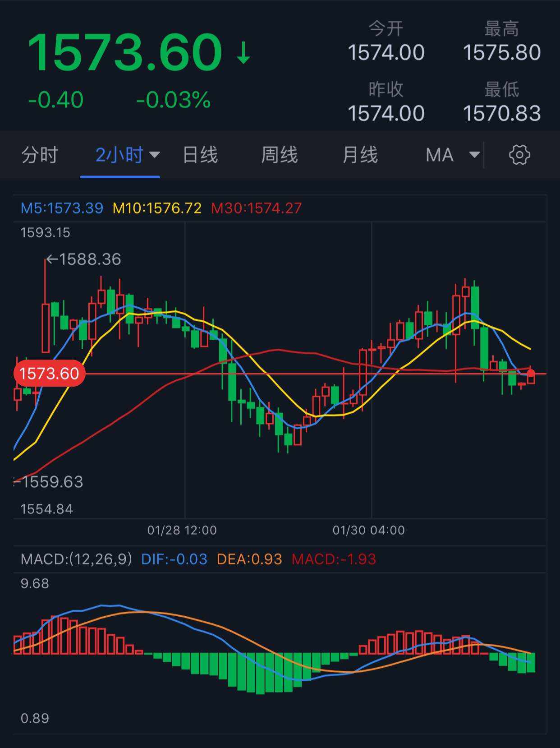The width and height of the screenshot is (560, 748).
Task: Tap the green down arrow beside price
Action: 243,53
